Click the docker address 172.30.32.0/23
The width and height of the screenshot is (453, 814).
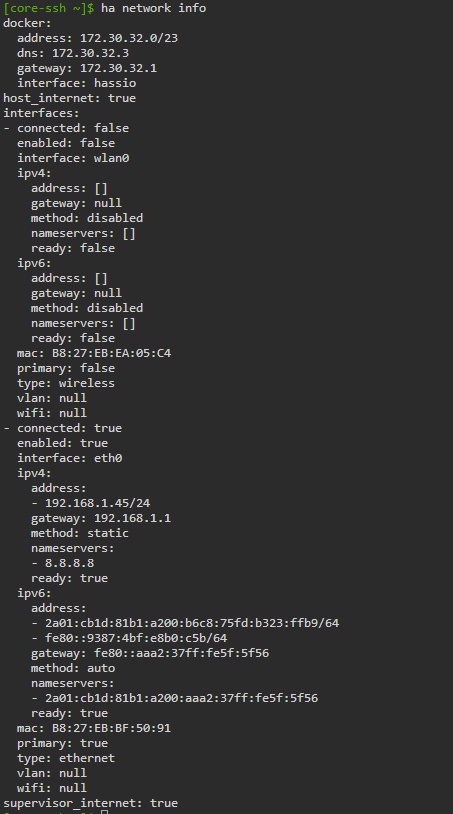[129, 38]
